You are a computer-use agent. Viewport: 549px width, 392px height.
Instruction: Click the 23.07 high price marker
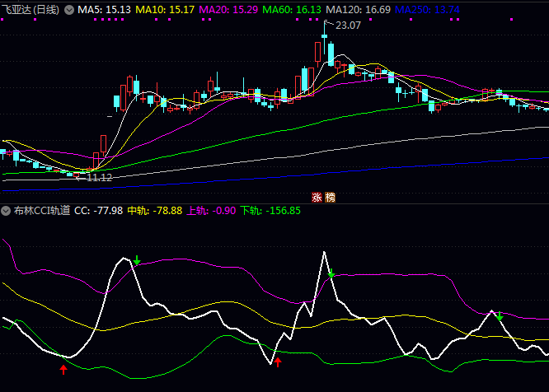348,26
